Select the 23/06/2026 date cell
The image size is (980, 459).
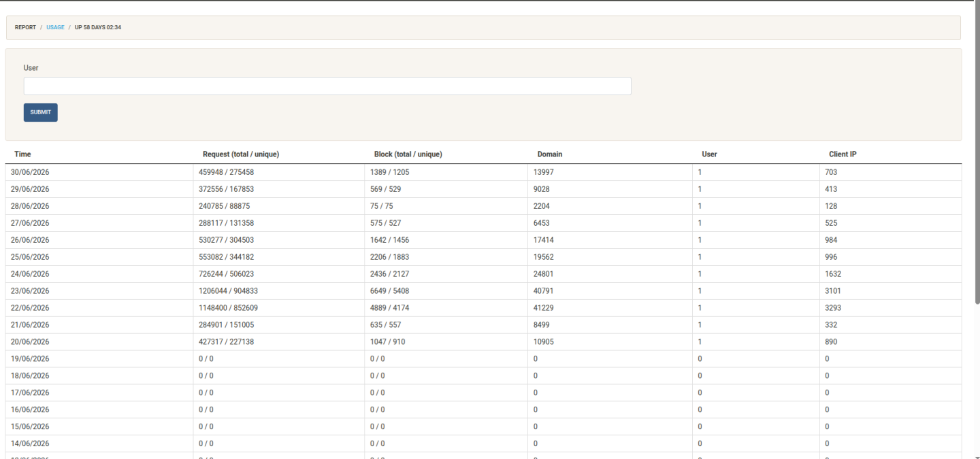tap(30, 291)
